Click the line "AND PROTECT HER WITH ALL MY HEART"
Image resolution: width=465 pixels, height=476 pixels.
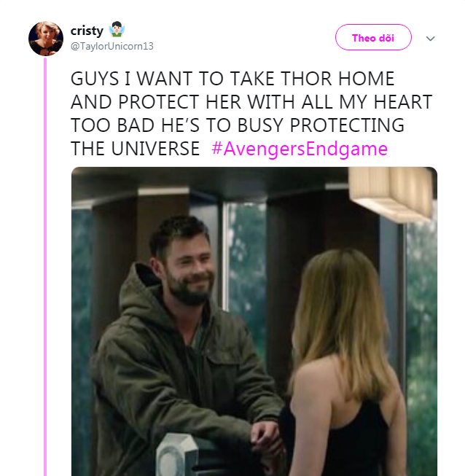tap(251, 102)
